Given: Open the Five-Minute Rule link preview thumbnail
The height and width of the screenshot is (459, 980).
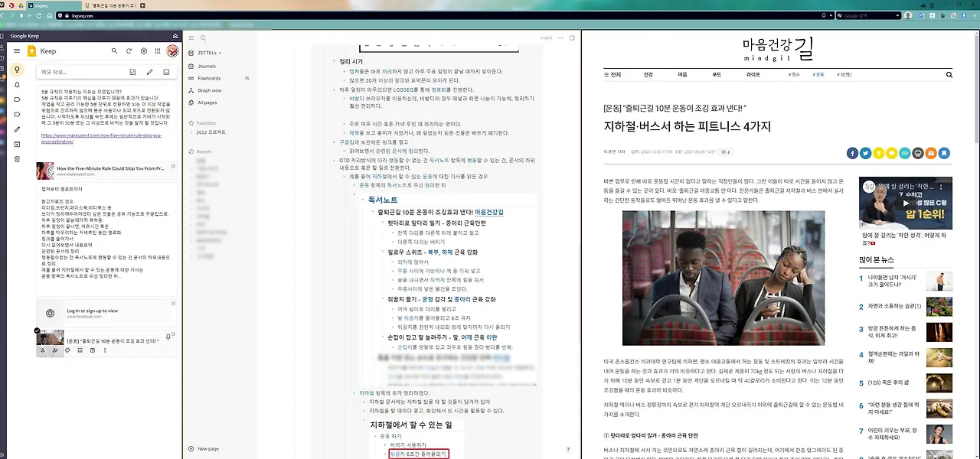Looking at the screenshot, I should tap(46, 171).
